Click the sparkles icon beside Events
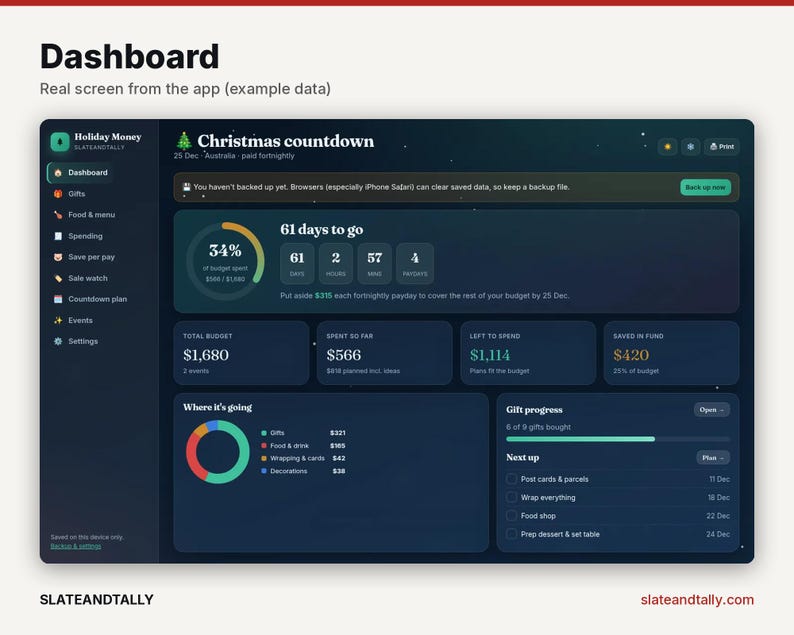 click(x=58, y=320)
